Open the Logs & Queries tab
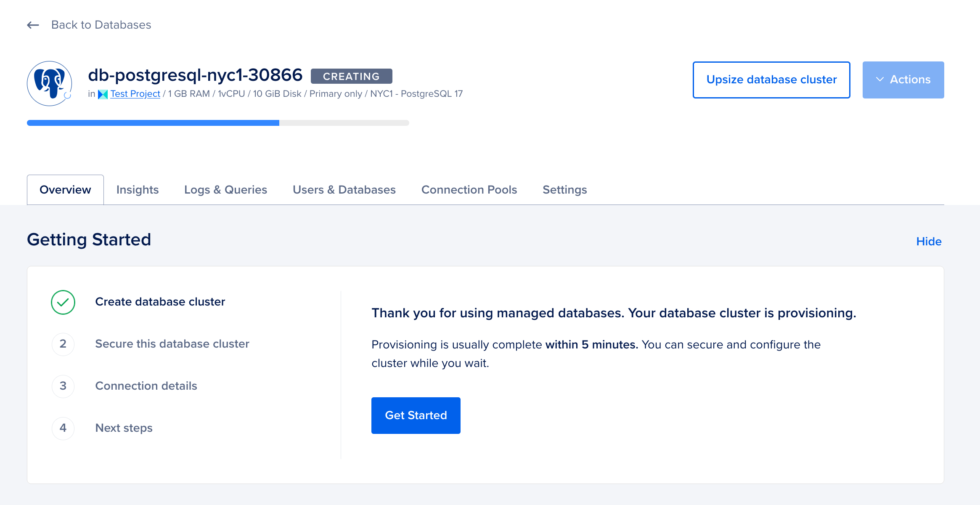The width and height of the screenshot is (980, 505). [x=225, y=190]
